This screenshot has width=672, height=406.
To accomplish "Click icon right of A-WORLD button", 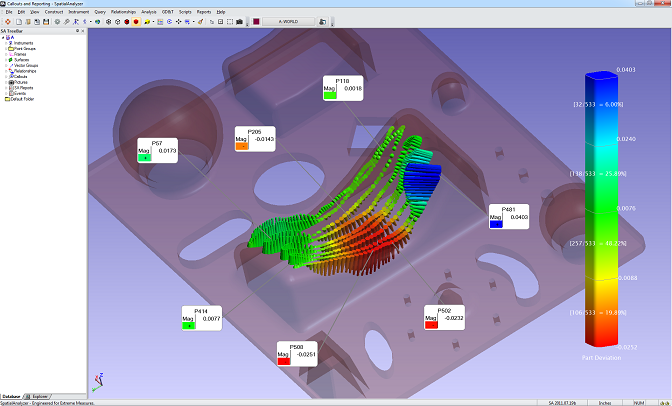I will pyautogui.click(x=323, y=21).
